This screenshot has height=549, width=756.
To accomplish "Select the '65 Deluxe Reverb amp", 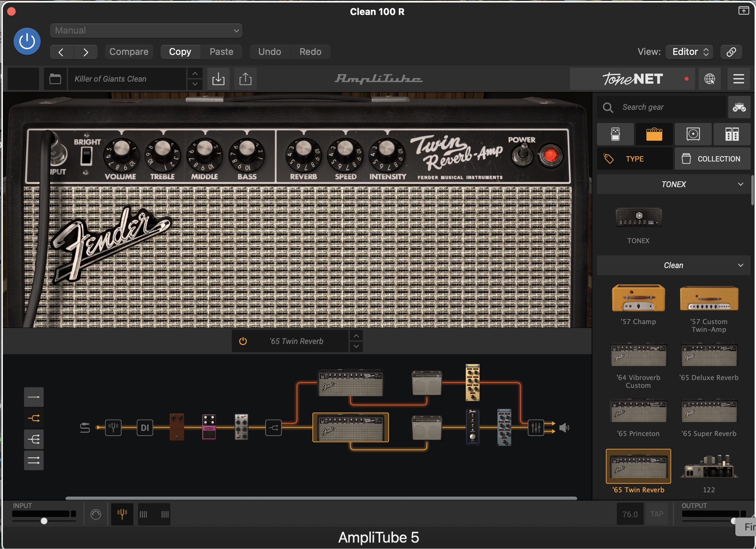I will (x=709, y=355).
